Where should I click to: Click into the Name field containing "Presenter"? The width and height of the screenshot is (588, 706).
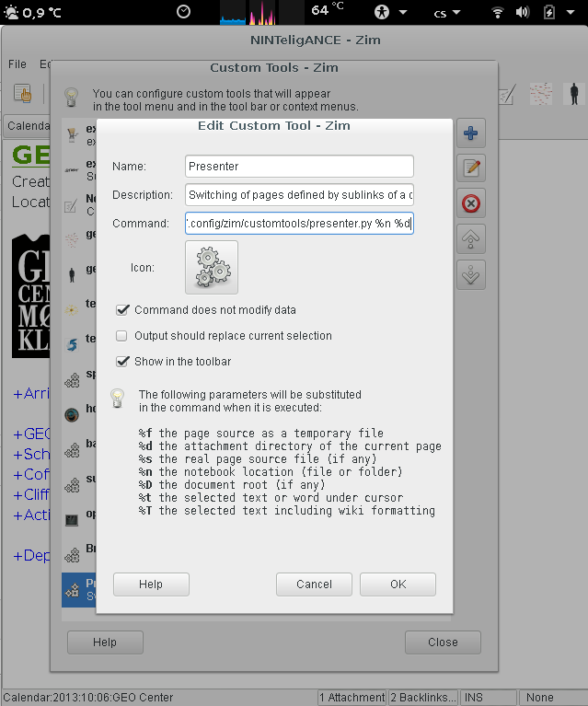[298, 167]
